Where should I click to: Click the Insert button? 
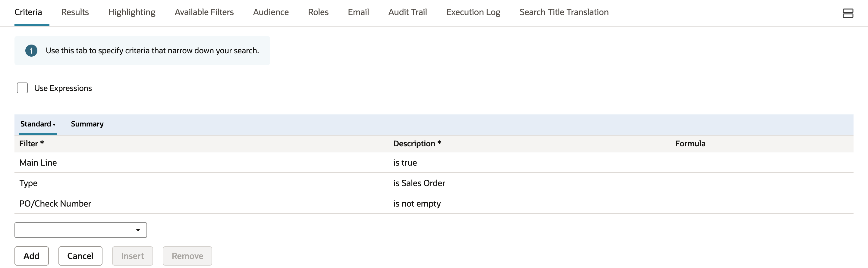(x=132, y=256)
